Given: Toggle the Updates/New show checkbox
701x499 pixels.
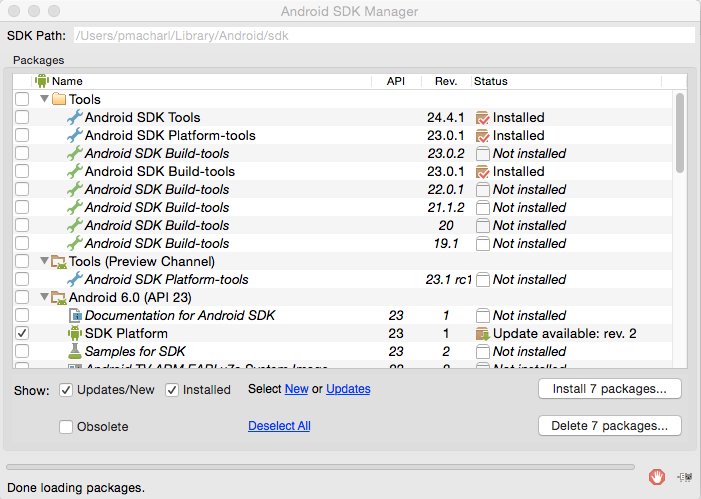Looking at the screenshot, I should tap(66, 390).
